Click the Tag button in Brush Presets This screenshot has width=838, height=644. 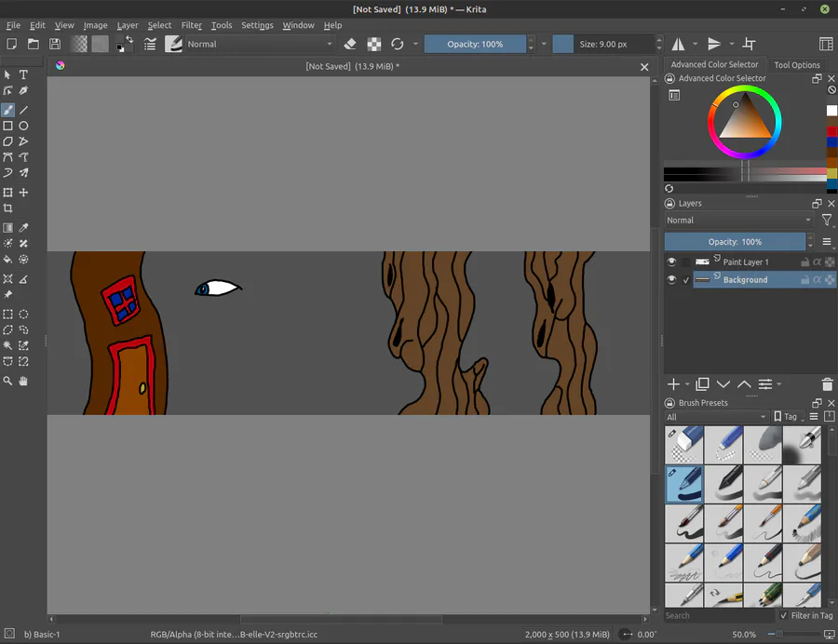[790, 417]
